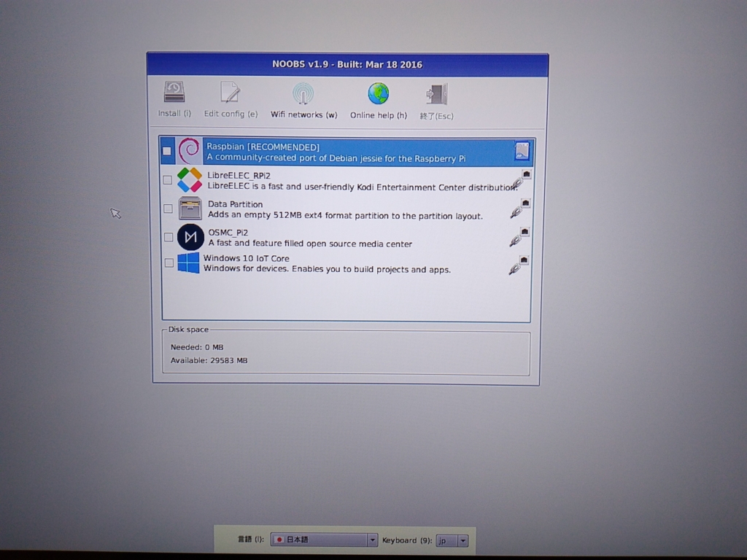This screenshot has height=560, width=747.
Task: Click open source media center description
Action: click(310, 244)
